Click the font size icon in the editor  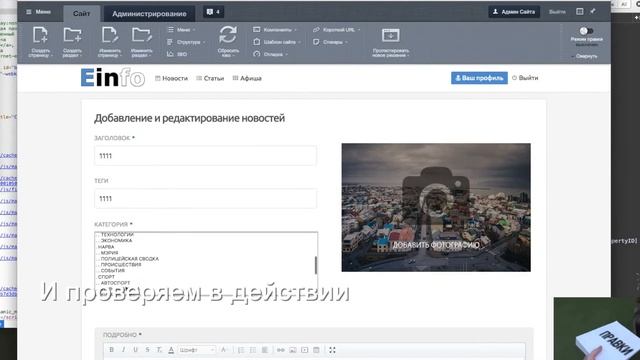pyautogui.click(x=224, y=350)
